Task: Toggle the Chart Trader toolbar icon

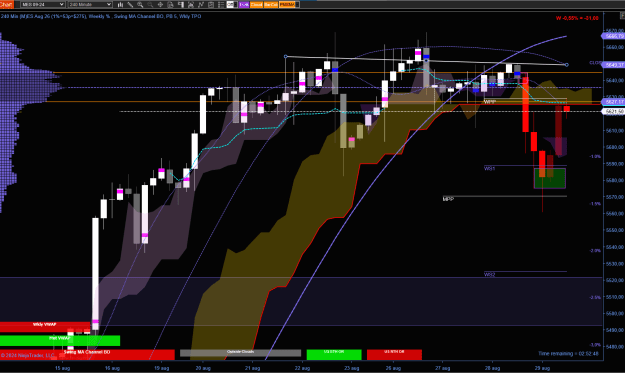Action: click(181, 5)
